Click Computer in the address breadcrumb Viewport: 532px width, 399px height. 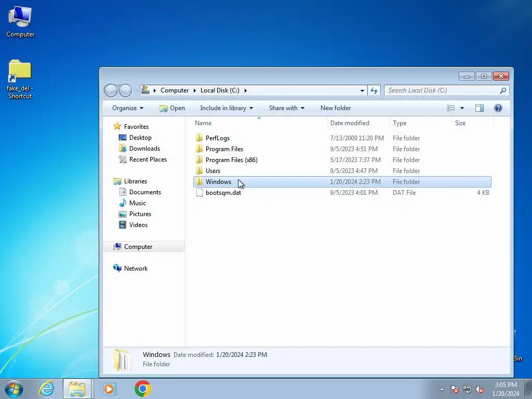click(x=175, y=90)
